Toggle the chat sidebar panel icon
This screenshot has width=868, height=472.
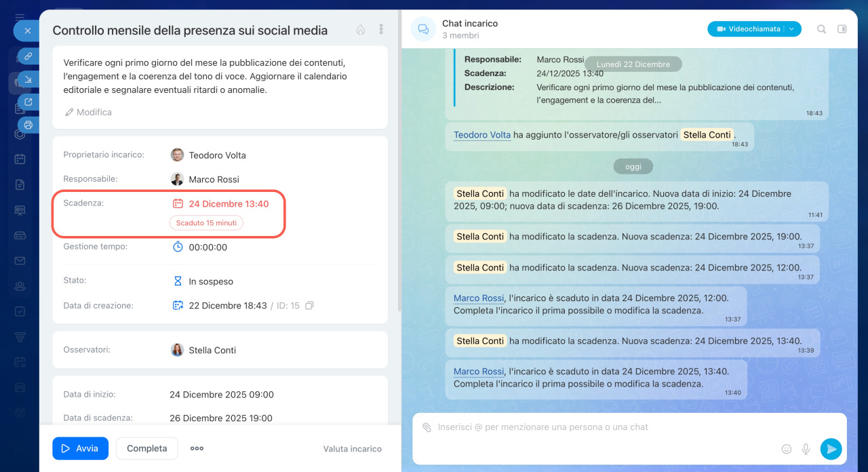(x=842, y=29)
